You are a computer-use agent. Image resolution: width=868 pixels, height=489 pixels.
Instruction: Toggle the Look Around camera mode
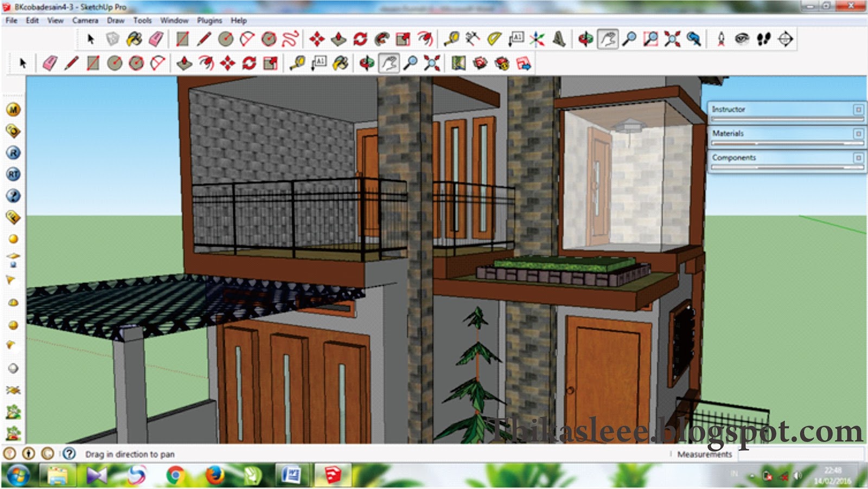point(741,38)
